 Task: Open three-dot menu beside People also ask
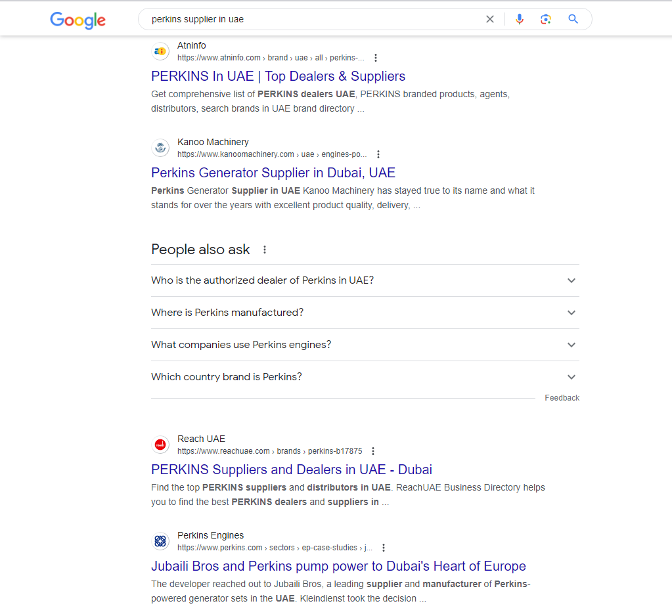[265, 250]
